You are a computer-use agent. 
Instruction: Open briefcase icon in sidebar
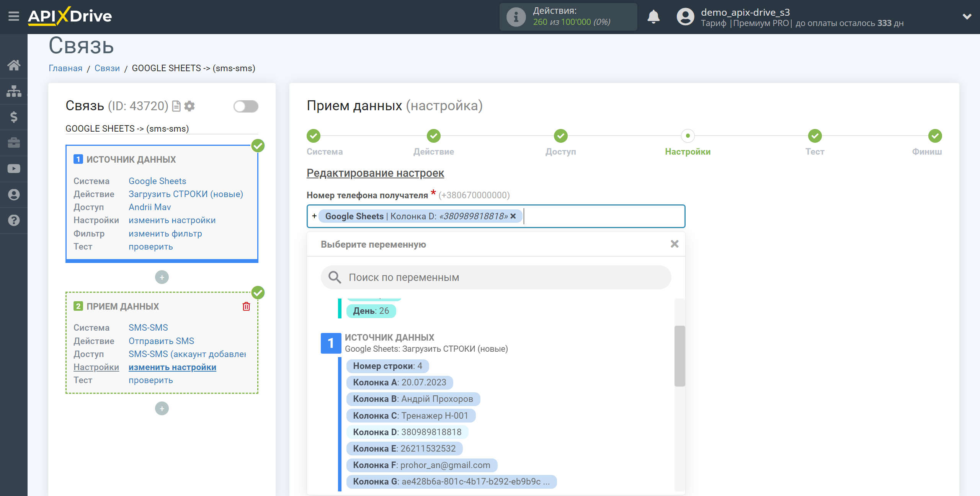[14, 143]
